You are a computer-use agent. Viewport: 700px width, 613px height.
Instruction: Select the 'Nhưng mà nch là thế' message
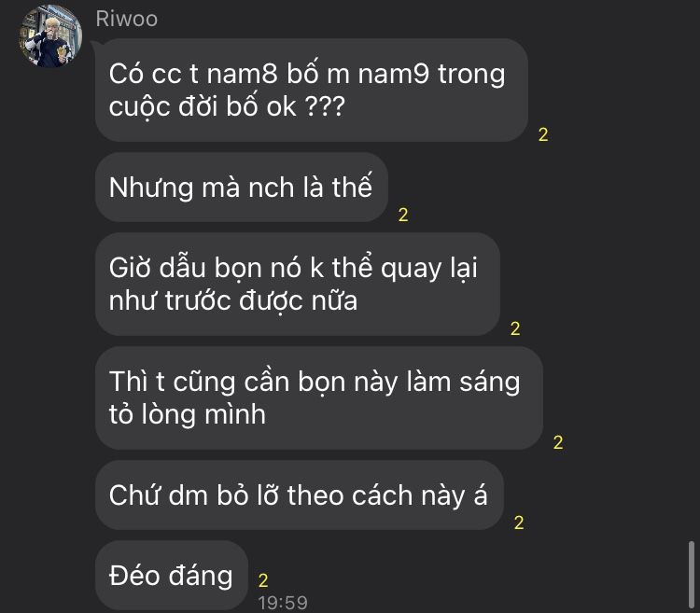pos(241,187)
